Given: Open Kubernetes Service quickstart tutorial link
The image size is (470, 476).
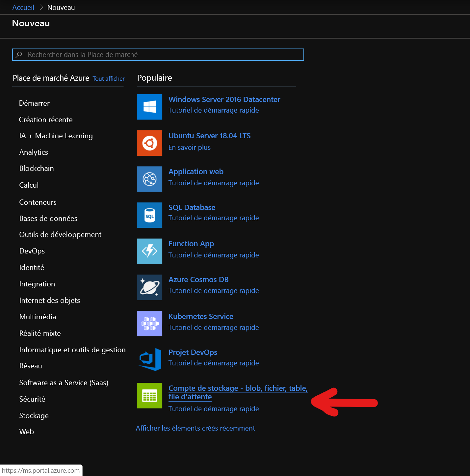Looking at the screenshot, I should [214, 328].
